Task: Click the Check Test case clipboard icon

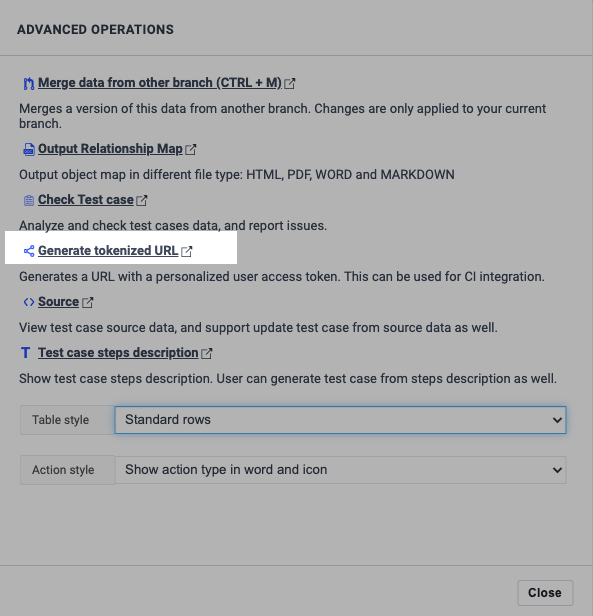Action: point(29,200)
